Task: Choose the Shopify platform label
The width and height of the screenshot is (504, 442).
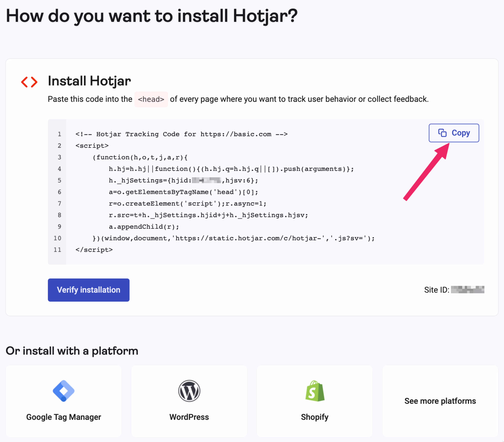Action: [x=315, y=417]
